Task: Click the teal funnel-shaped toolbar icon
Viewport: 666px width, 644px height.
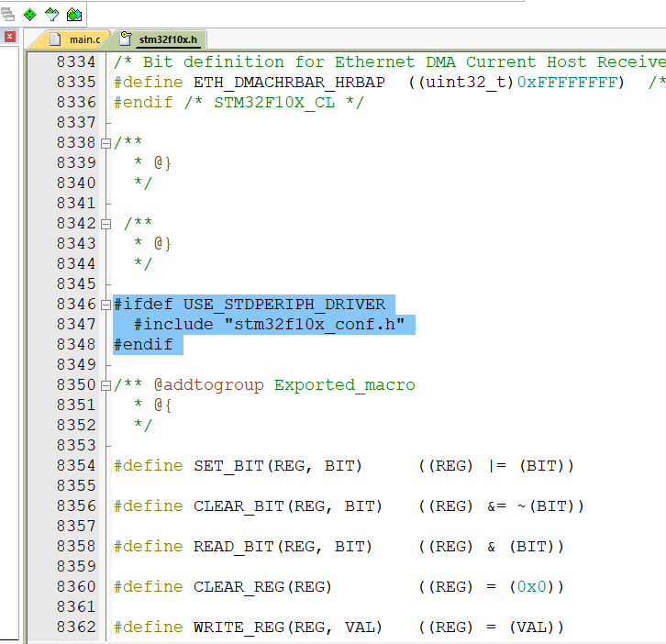Action: tap(51, 15)
